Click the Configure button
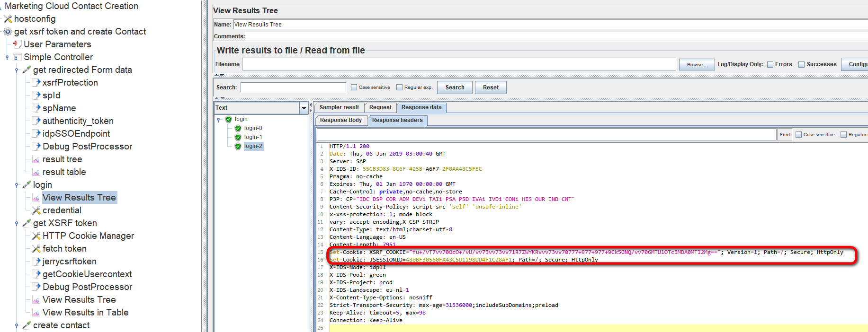Viewport: 868px width, 332px height. coord(855,64)
